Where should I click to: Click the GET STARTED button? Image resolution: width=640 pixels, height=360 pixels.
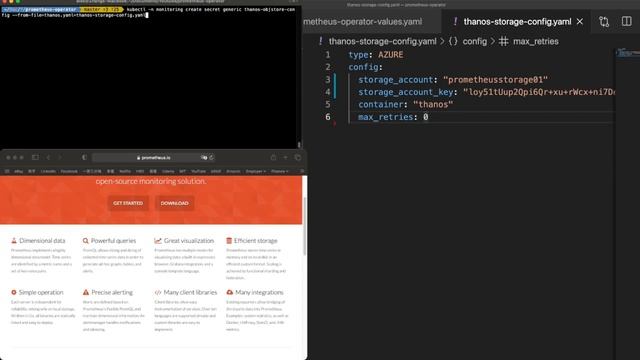[128, 203]
